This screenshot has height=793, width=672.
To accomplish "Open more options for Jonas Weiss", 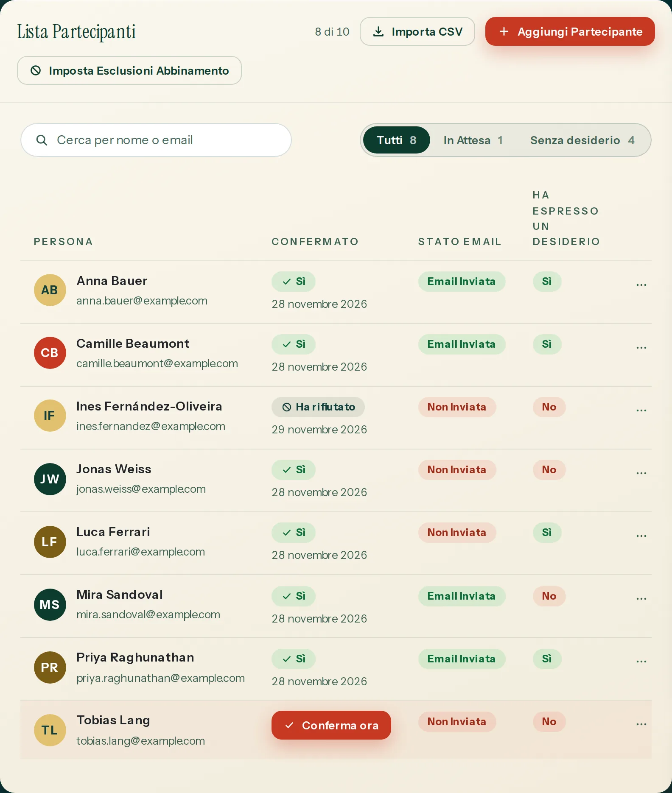I will (x=641, y=473).
